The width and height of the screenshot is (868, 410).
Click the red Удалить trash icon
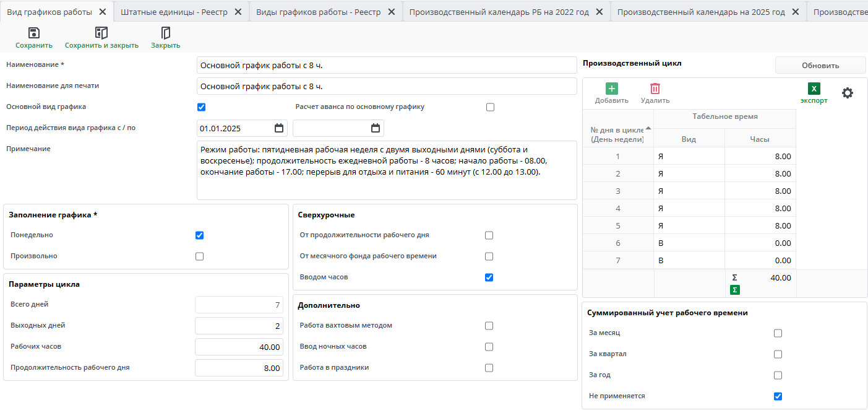(x=655, y=89)
